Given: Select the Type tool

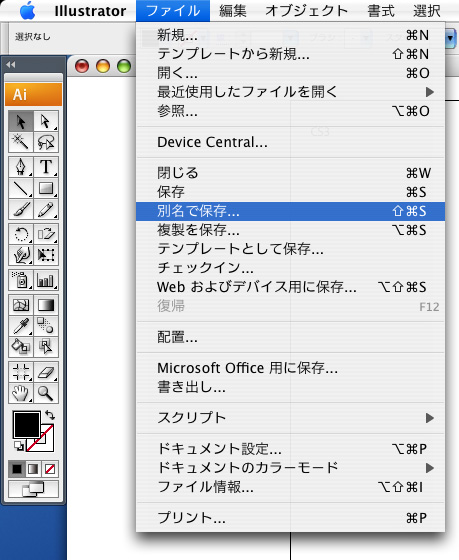Looking at the screenshot, I should coord(46,167).
